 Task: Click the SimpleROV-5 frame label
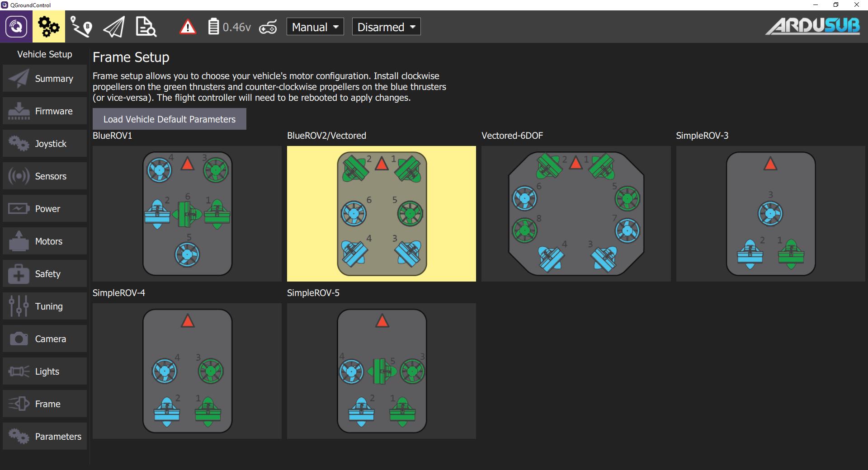click(x=313, y=293)
